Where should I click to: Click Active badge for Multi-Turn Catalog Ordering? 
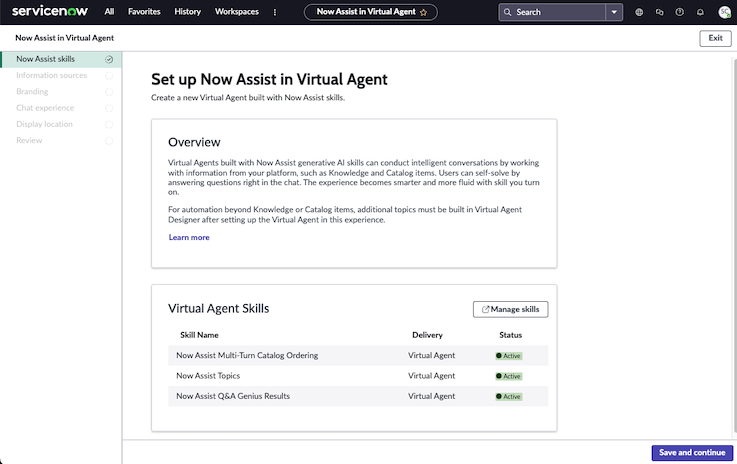click(509, 356)
